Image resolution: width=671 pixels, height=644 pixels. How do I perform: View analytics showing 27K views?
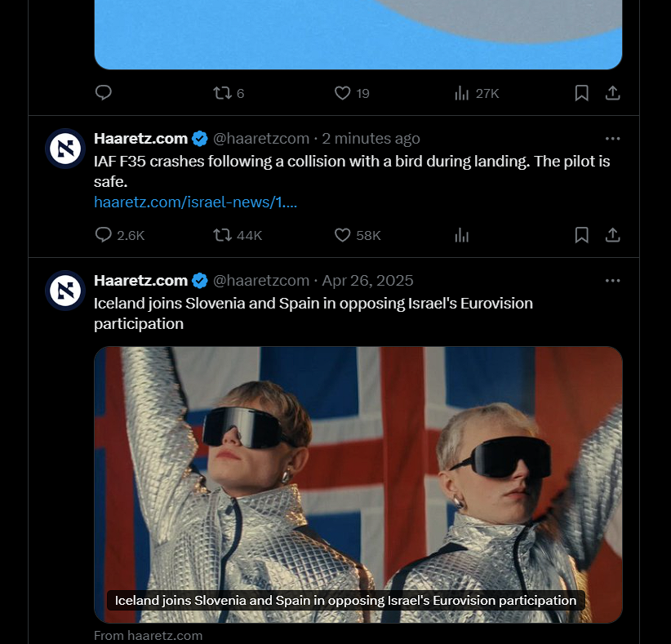point(477,93)
